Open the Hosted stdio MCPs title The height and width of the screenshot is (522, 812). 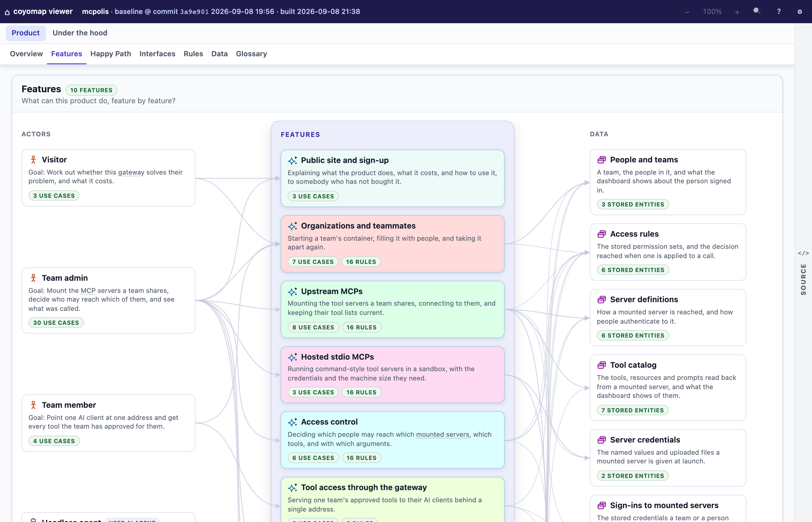point(338,357)
